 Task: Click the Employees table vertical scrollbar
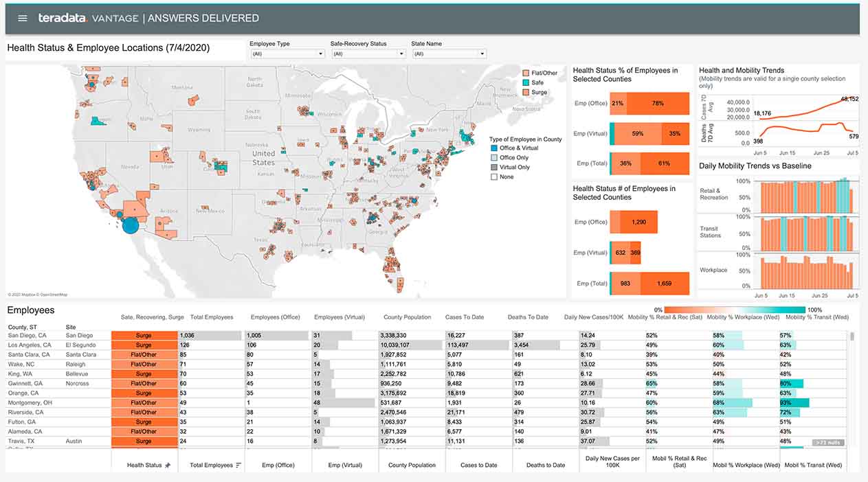(x=852, y=336)
